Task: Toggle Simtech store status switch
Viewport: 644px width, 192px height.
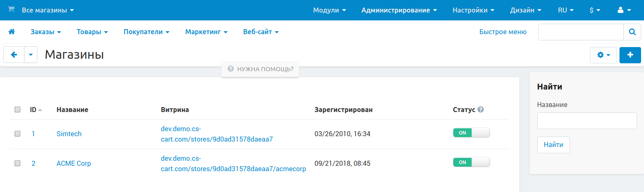Action: tap(472, 132)
